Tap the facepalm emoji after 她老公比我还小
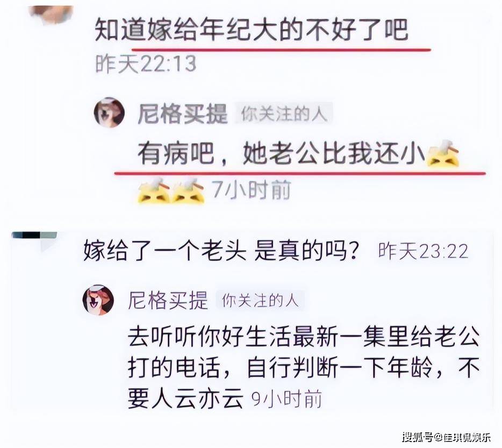This screenshot has width=502, height=448. point(443,154)
